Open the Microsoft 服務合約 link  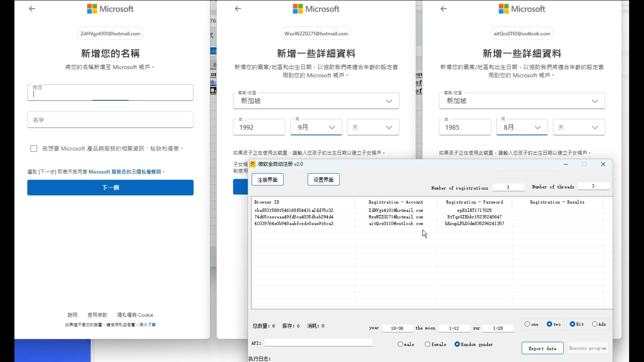pos(110,172)
